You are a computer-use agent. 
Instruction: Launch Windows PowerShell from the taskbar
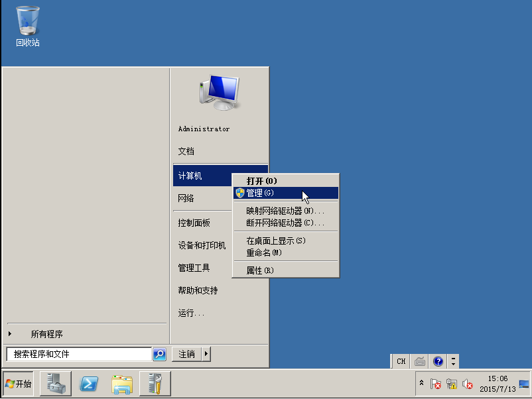pos(89,384)
